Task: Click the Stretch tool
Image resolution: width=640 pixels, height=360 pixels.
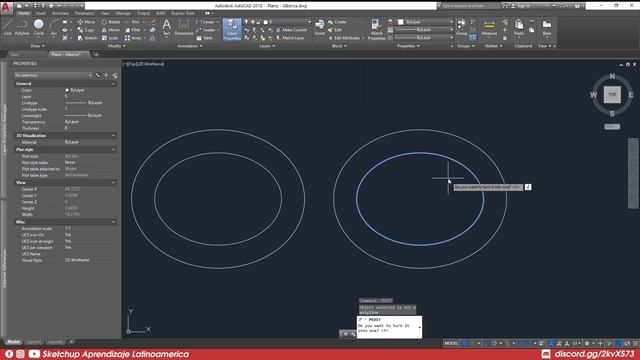Action: [x=87, y=38]
